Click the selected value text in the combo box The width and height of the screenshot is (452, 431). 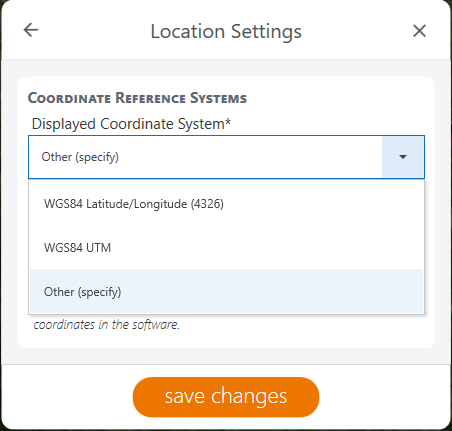pyautogui.click(x=80, y=157)
